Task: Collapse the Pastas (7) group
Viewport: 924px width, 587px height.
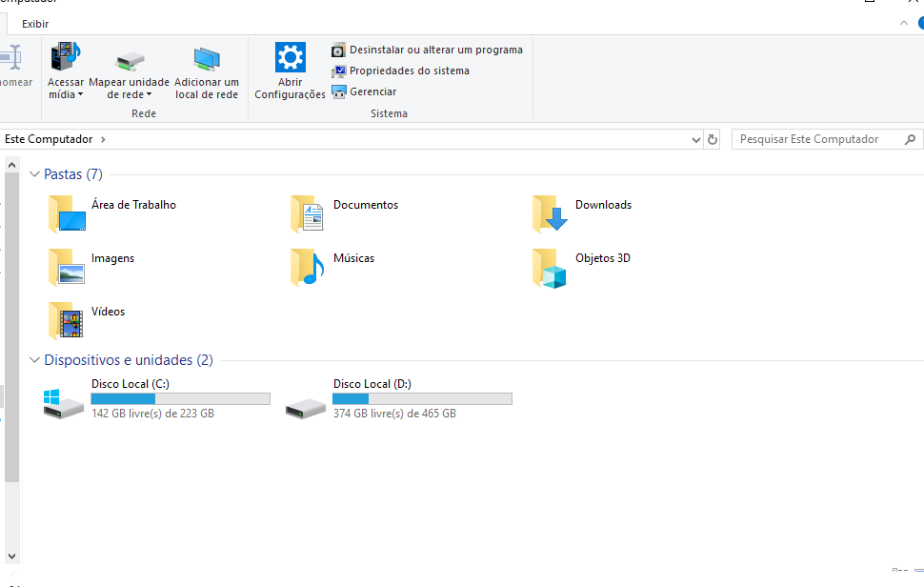Action: (34, 174)
